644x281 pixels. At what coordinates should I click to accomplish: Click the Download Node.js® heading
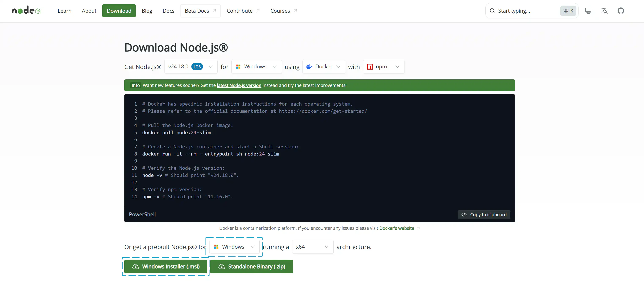[x=176, y=47]
